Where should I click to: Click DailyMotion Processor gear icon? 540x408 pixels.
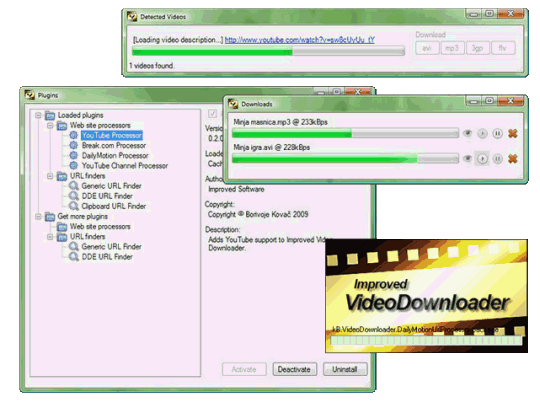pos(73,155)
